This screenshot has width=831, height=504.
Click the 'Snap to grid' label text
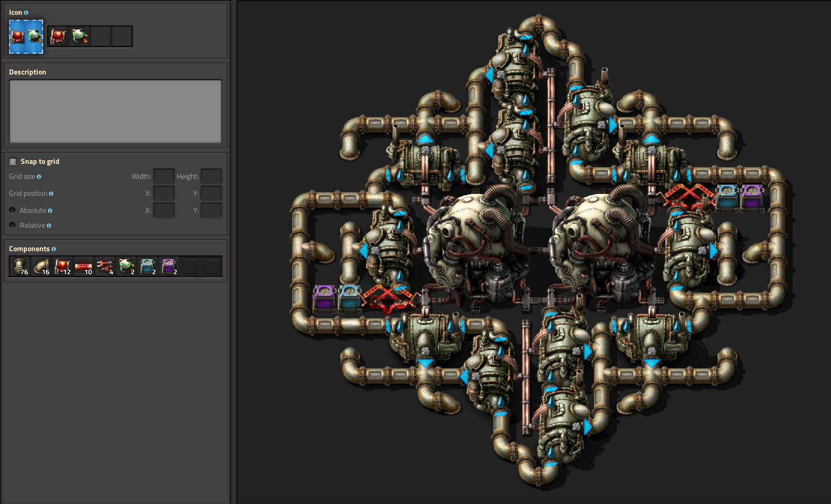click(40, 161)
